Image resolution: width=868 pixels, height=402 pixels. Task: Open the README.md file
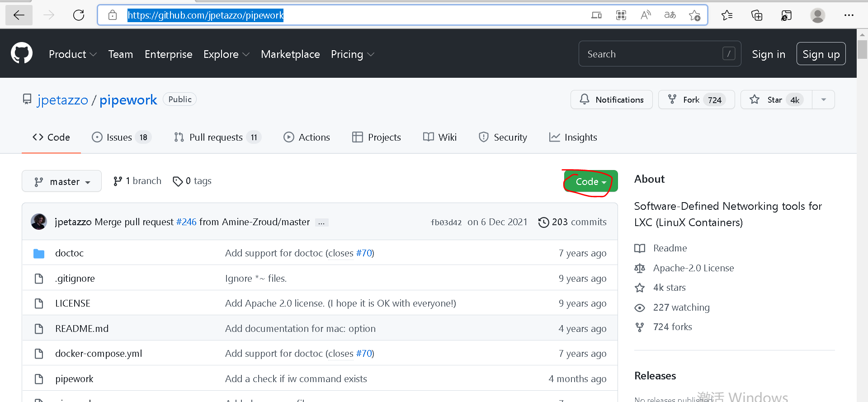pyautogui.click(x=82, y=329)
